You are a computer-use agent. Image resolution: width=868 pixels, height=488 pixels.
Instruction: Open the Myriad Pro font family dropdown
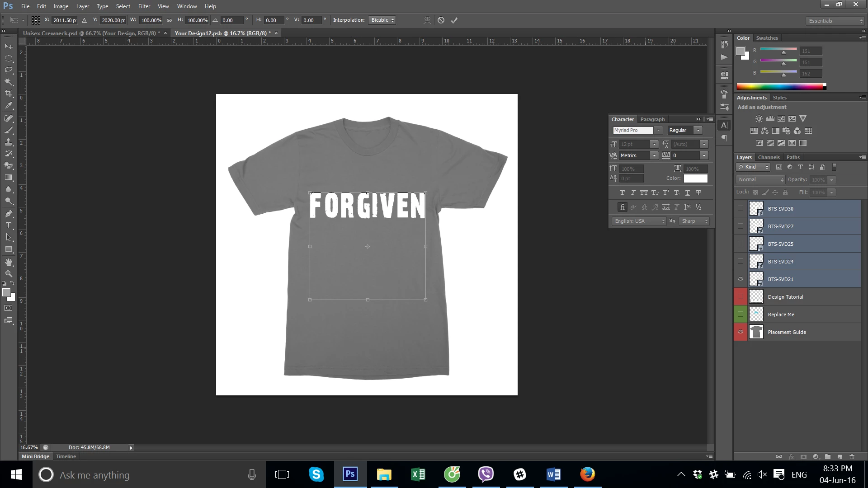[x=658, y=130]
